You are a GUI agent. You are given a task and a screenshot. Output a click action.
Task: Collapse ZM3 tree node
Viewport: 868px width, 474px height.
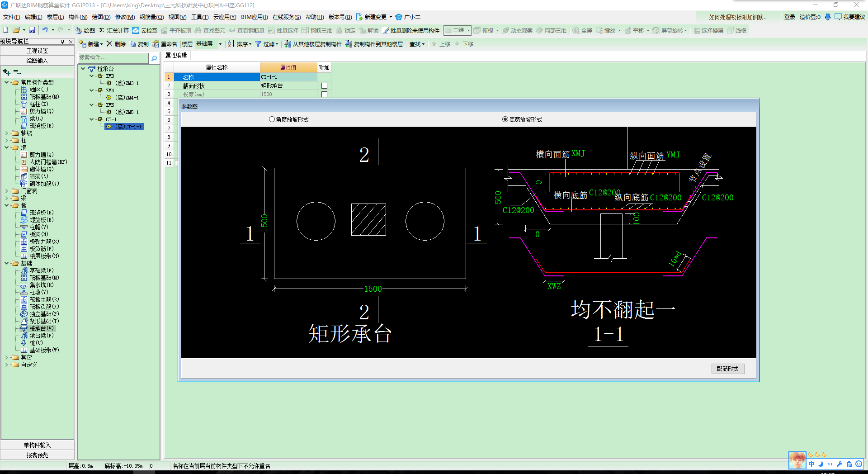(91, 76)
